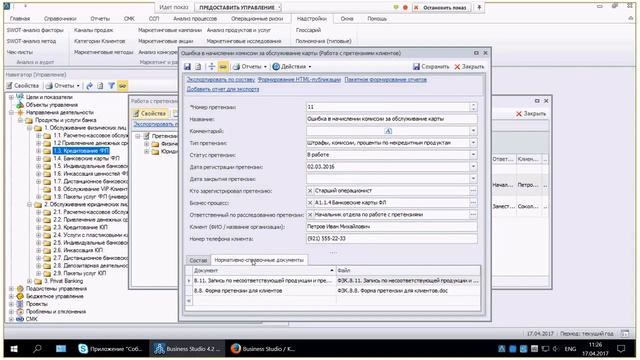
Task: Clear the 'Старший операционист' field with its X icon
Action: coord(310,191)
